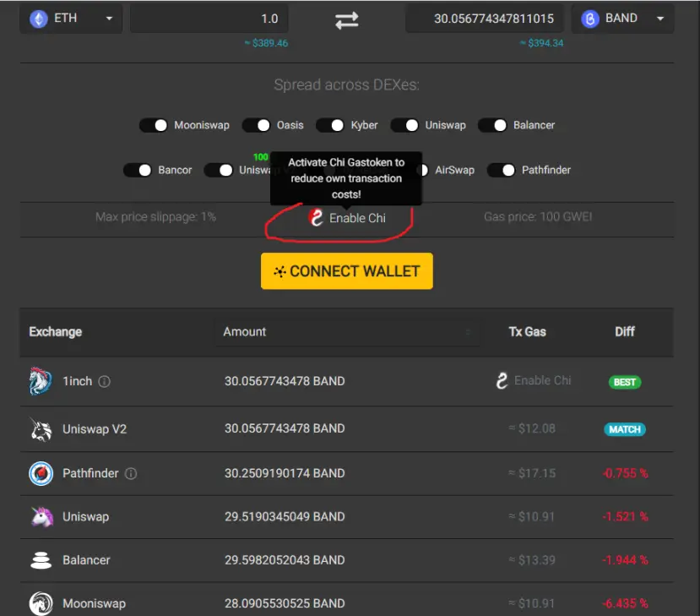
Task: Click the 1inch unicorn logo
Action: click(41, 381)
